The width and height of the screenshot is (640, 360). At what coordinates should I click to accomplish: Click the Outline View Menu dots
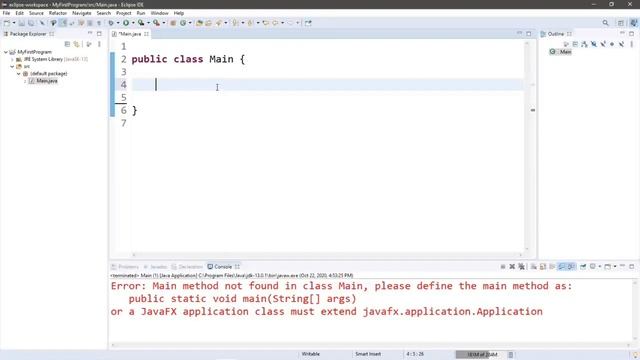pos(631,44)
